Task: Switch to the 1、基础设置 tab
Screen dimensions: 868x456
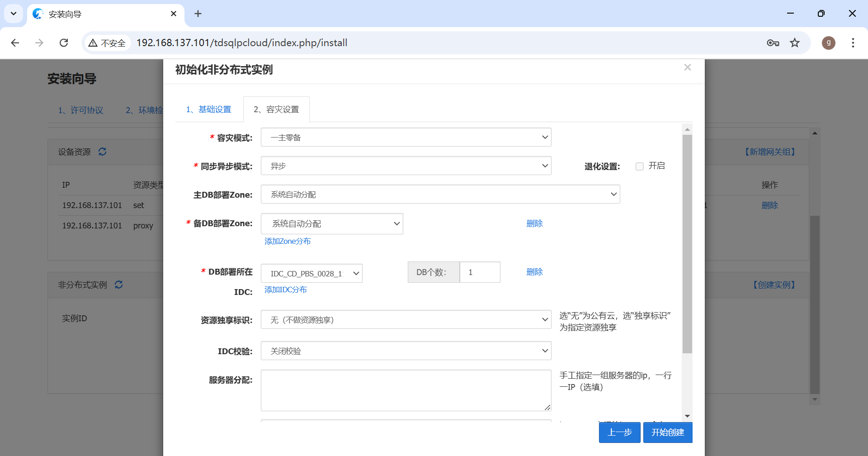Action: [x=208, y=109]
